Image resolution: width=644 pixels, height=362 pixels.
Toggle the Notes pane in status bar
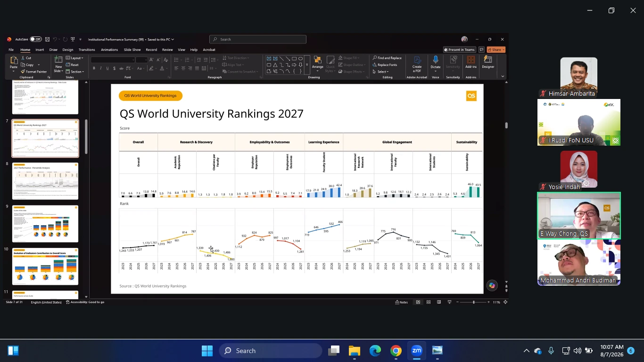point(402,302)
